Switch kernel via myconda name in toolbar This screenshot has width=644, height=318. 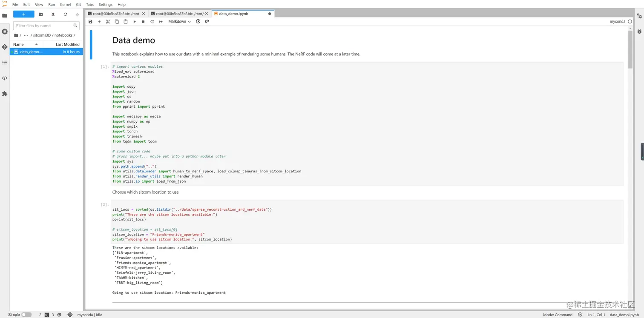(617, 22)
